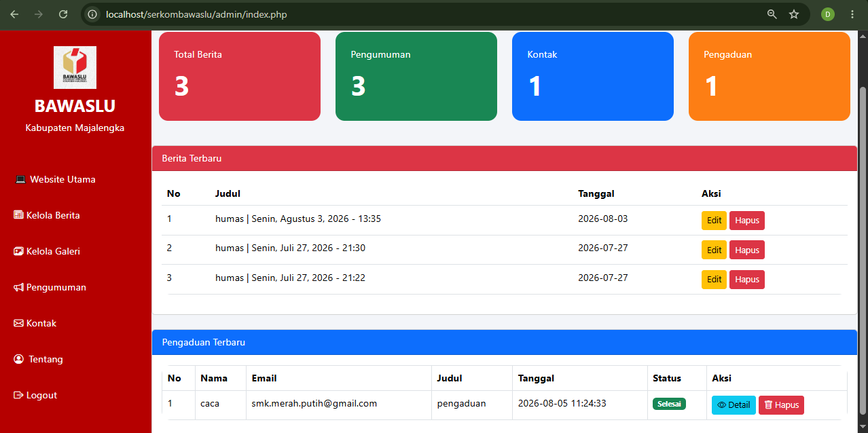Screen dimensions: 868x433
Task: Click the Berita Terbaru panel header
Action: pyautogui.click(x=505, y=158)
